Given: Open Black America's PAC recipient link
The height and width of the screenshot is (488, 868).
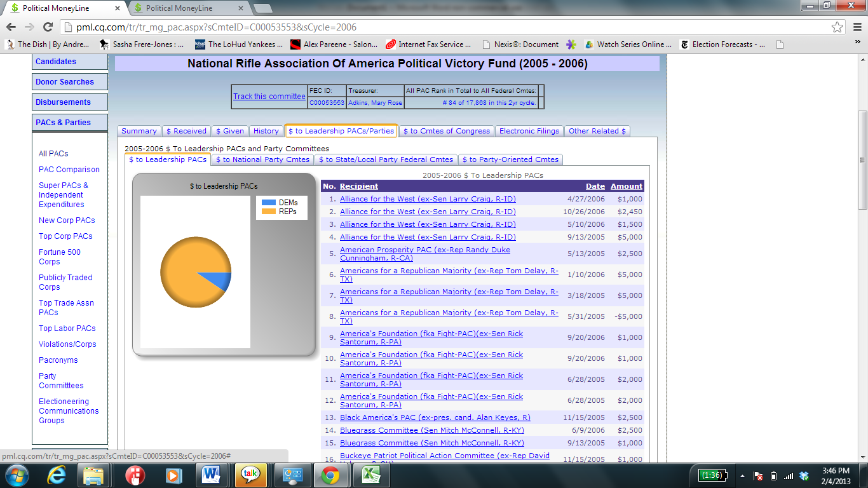Looking at the screenshot, I should click(x=435, y=417).
